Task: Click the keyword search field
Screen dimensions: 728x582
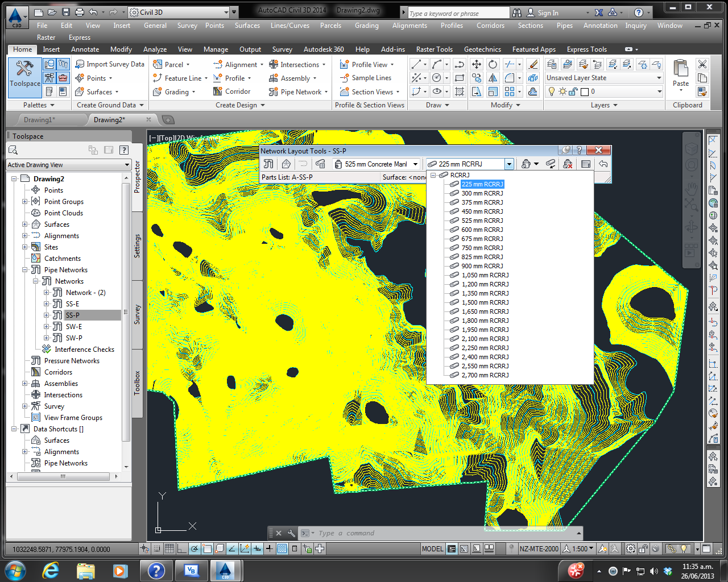Action: 458,13
